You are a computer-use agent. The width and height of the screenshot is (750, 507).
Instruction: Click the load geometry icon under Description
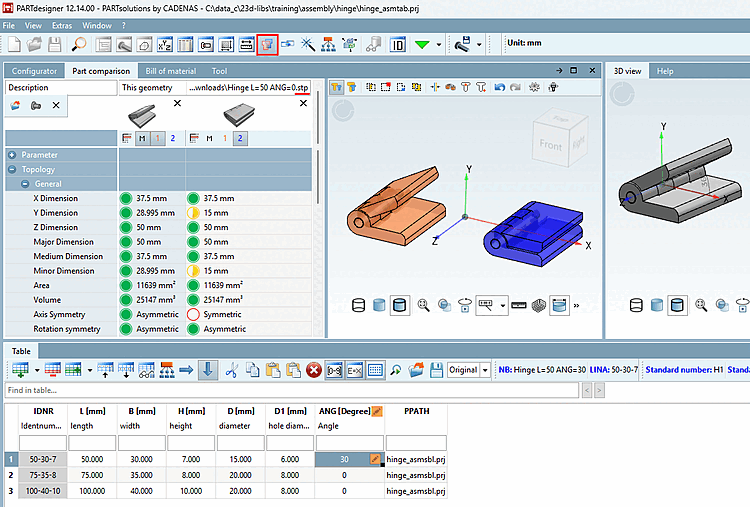point(15,106)
